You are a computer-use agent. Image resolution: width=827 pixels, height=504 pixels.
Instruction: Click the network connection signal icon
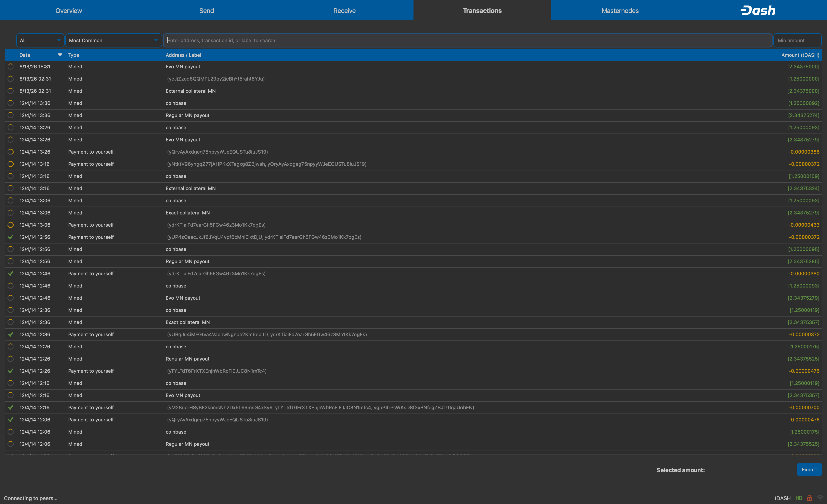point(820,498)
